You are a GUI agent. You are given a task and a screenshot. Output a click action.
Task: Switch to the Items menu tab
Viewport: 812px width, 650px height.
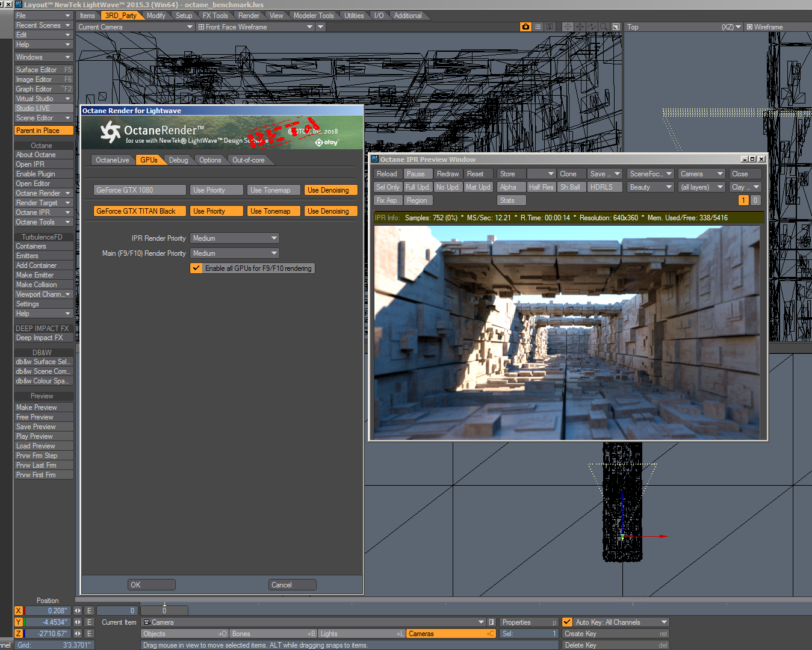tap(87, 16)
